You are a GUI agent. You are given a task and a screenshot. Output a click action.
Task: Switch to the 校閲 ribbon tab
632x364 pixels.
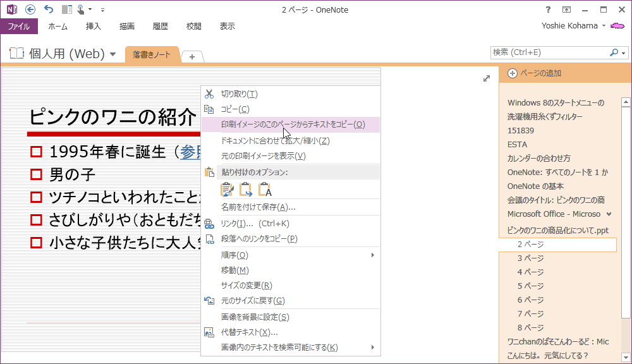pyautogui.click(x=193, y=26)
